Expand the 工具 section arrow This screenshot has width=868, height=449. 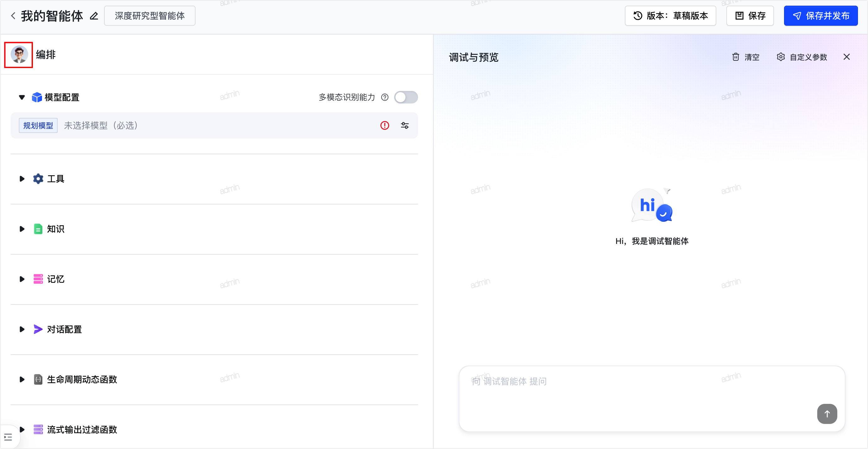coord(22,179)
